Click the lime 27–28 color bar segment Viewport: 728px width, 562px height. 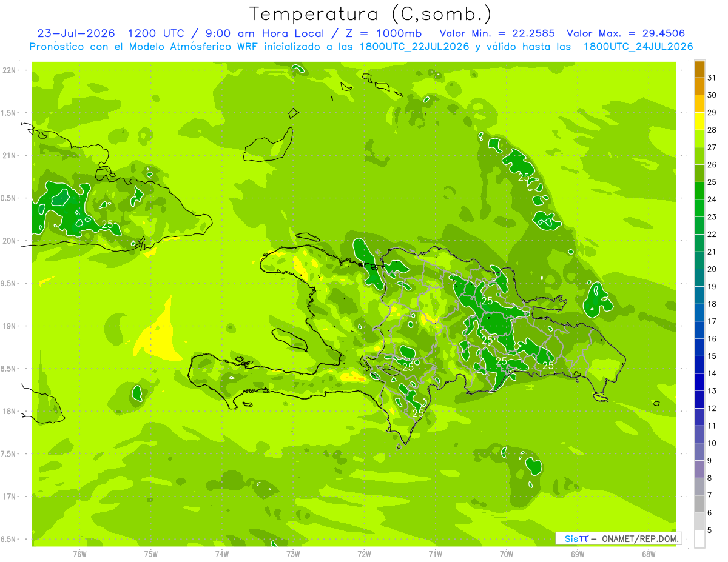699,138
